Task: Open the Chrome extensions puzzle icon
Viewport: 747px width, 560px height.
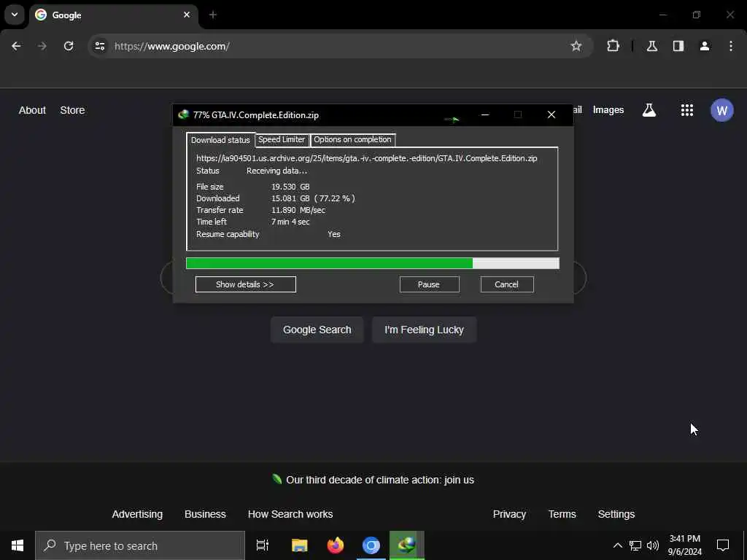Action: click(x=613, y=46)
